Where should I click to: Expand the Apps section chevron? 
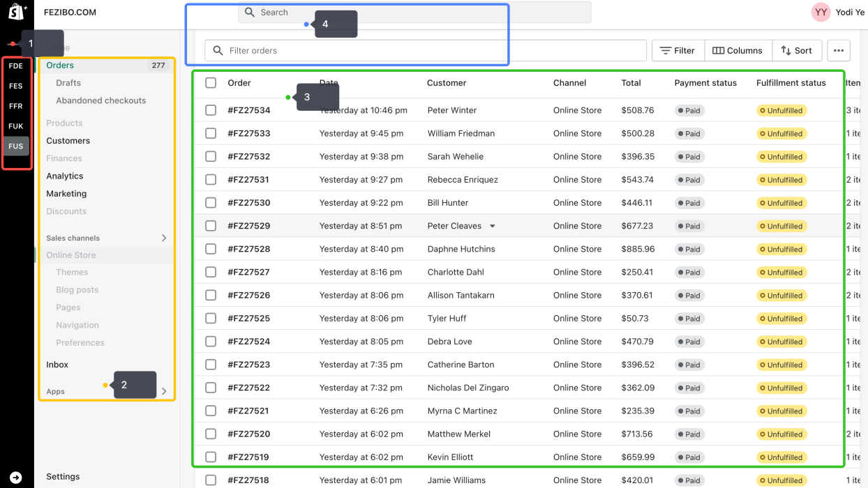[164, 392]
